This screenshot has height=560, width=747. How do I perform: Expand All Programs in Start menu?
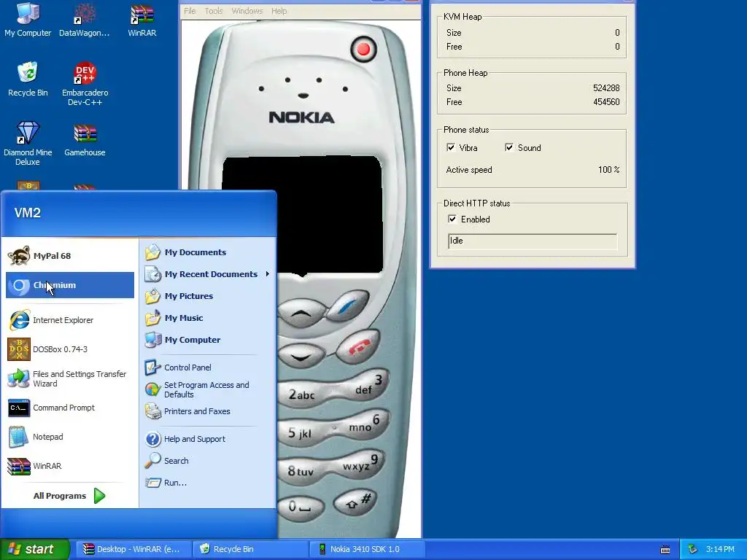tap(70, 496)
